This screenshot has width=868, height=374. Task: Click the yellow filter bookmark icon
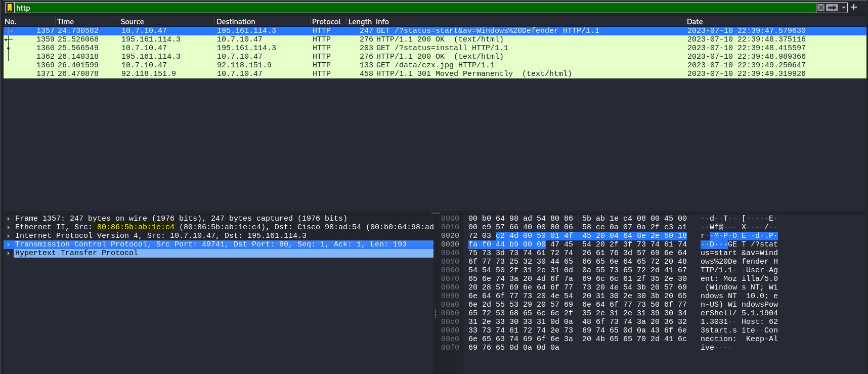(x=9, y=8)
